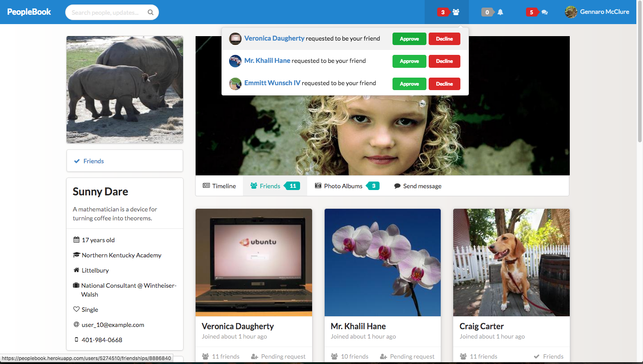Click the Timeline newspaper icon

[206, 186]
